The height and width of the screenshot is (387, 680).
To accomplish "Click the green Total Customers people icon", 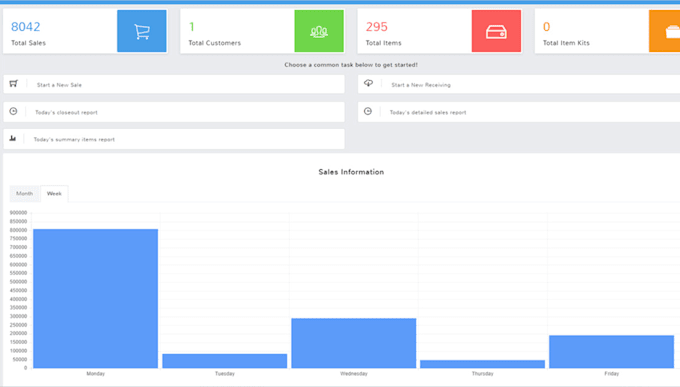I will click(319, 31).
